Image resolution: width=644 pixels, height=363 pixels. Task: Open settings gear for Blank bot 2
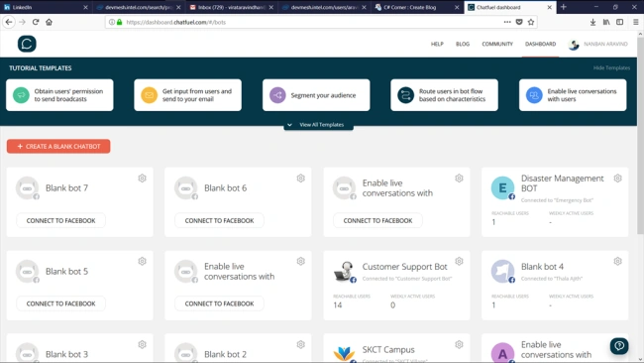pos(300,344)
